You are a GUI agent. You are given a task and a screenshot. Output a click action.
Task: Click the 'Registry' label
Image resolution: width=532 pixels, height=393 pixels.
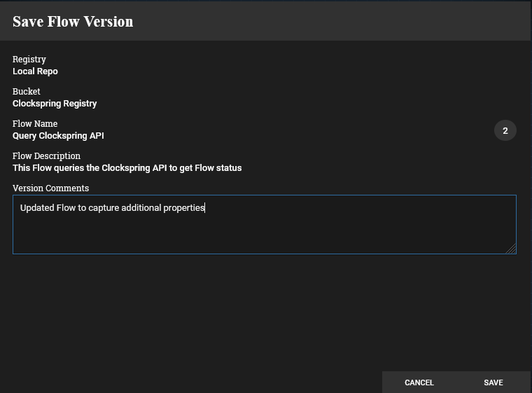coord(29,60)
